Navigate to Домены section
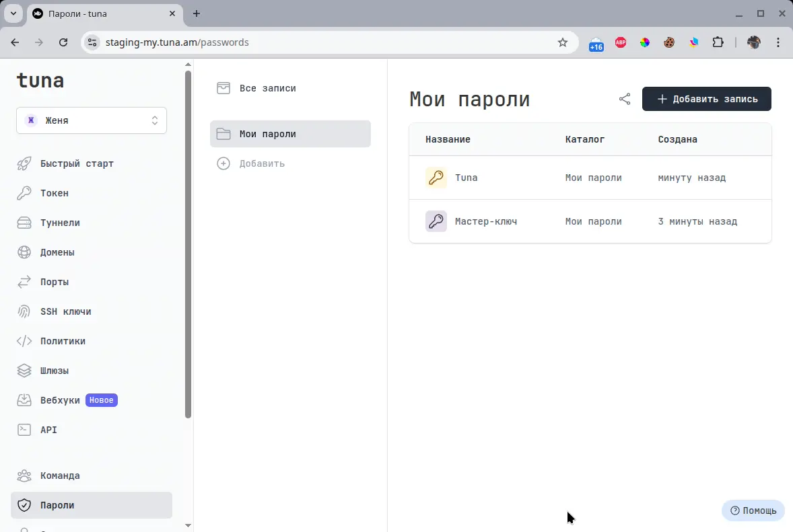This screenshot has width=793, height=532. [x=57, y=252]
